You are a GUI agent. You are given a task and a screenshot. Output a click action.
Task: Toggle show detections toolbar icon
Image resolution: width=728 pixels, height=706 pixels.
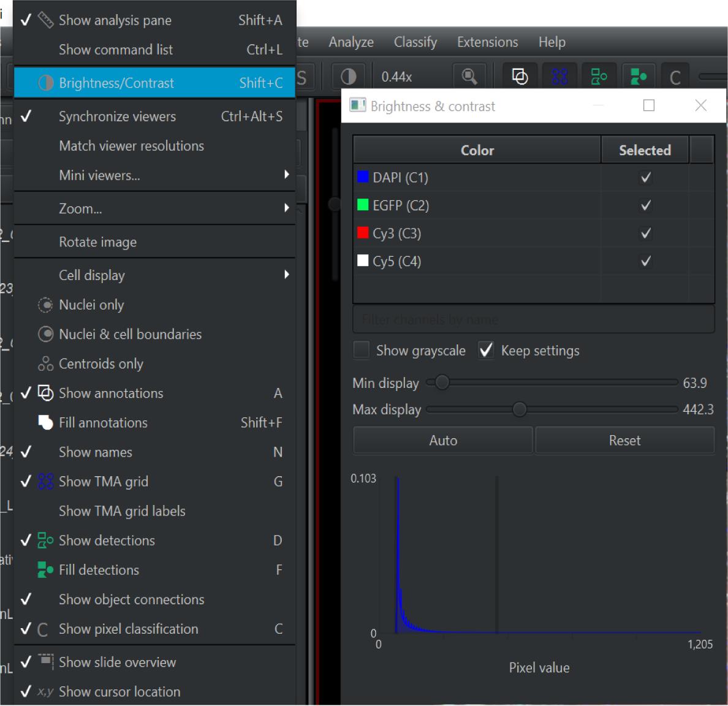tap(599, 77)
